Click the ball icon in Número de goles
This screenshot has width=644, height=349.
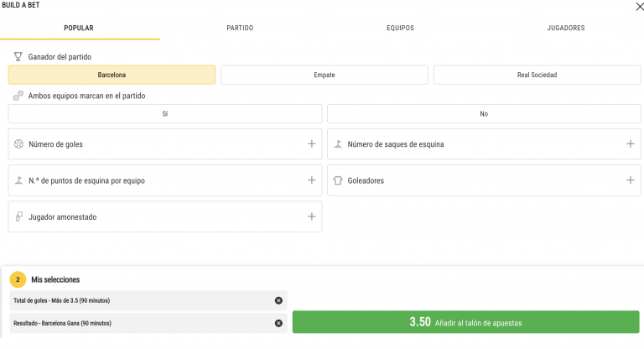coord(19,144)
